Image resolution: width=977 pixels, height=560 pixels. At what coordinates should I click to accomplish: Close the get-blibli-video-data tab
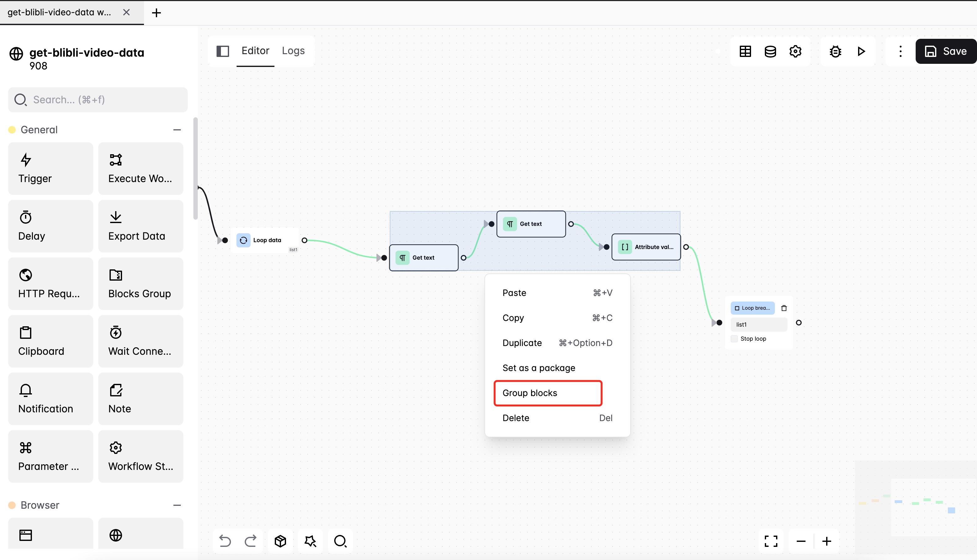point(126,12)
